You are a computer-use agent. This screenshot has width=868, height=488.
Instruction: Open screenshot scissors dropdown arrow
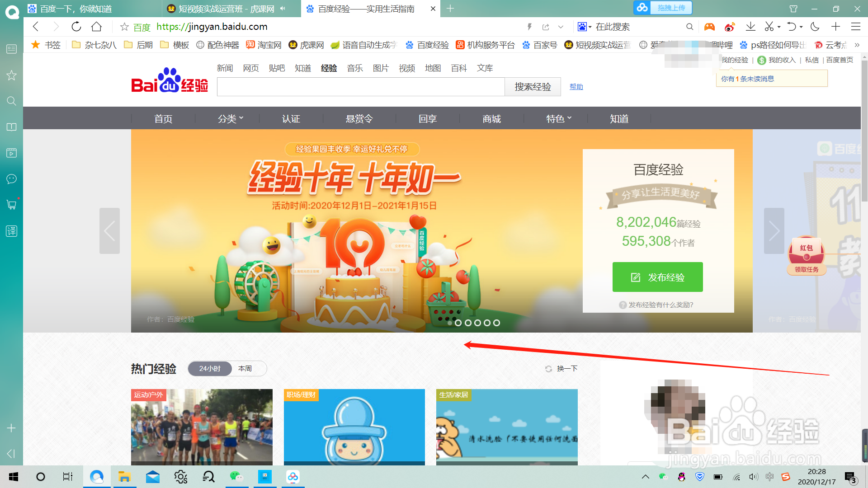click(779, 27)
